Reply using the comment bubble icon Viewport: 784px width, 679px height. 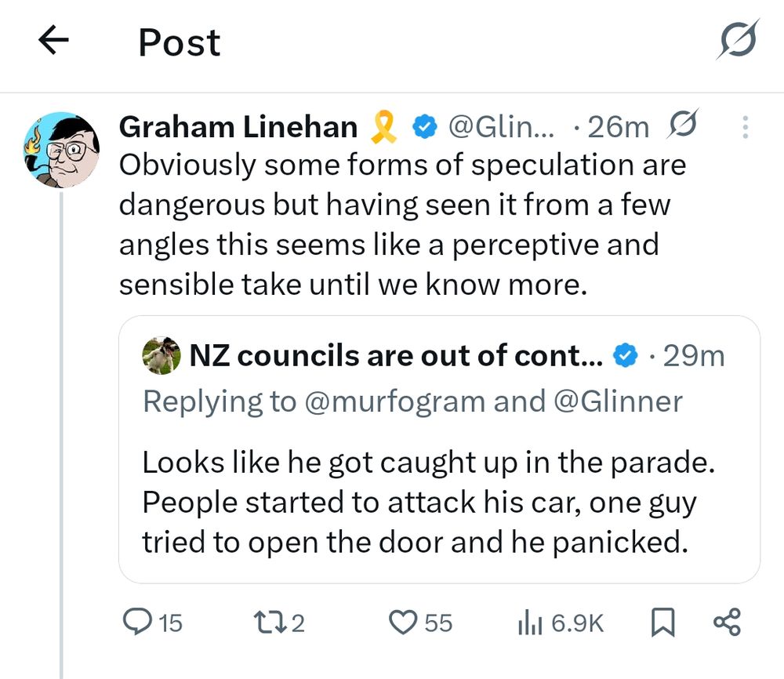[x=141, y=623]
